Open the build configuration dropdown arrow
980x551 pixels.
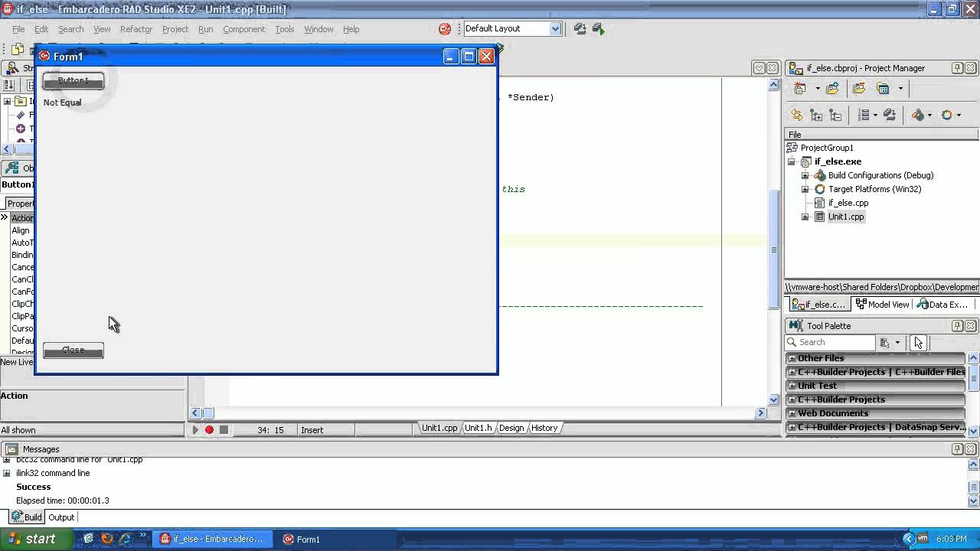(929, 115)
